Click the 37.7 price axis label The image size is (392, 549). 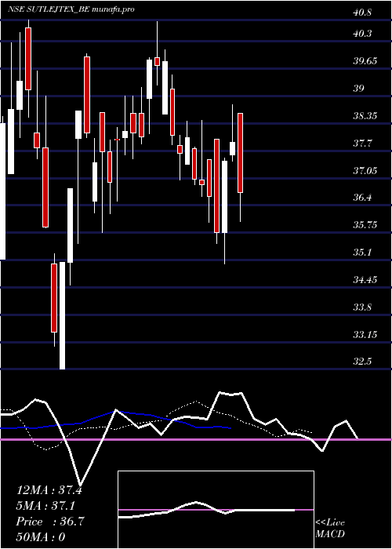point(362,144)
